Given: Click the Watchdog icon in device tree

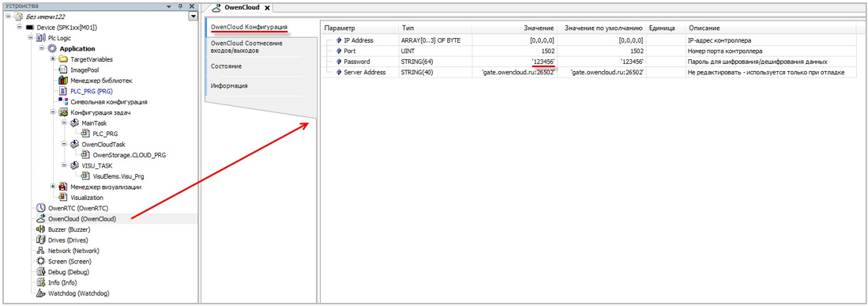Looking at the screenshot, I should 39,293.
